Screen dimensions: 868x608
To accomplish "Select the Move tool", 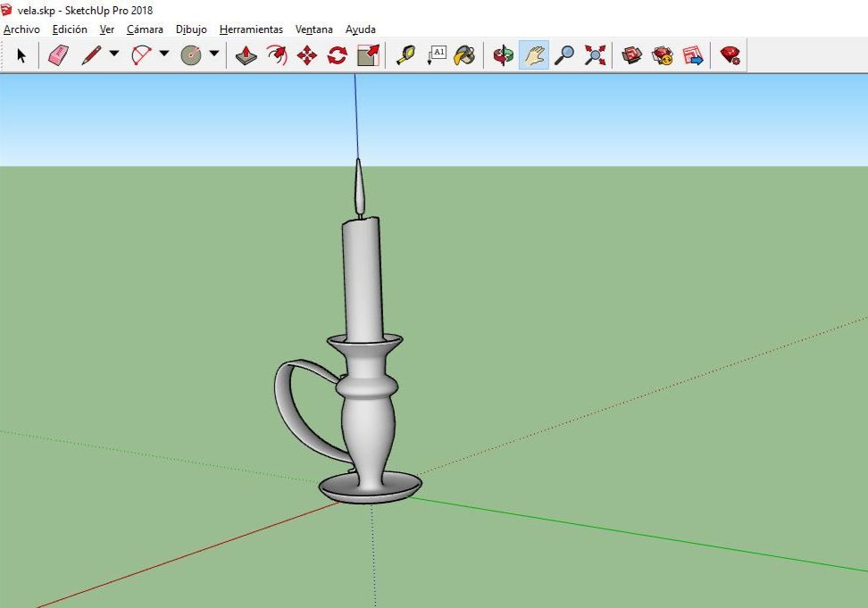I will pos(307,55).
